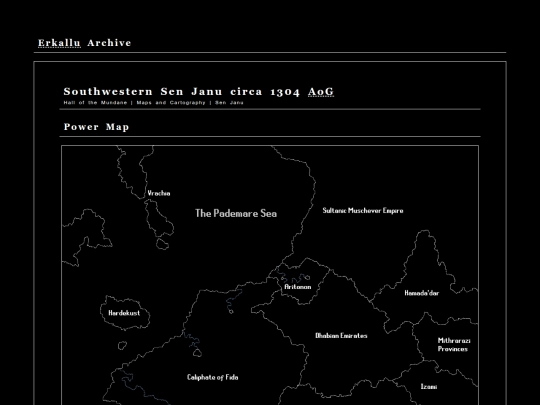Click the Mithrarazi Provinces label

click(454, 345)
